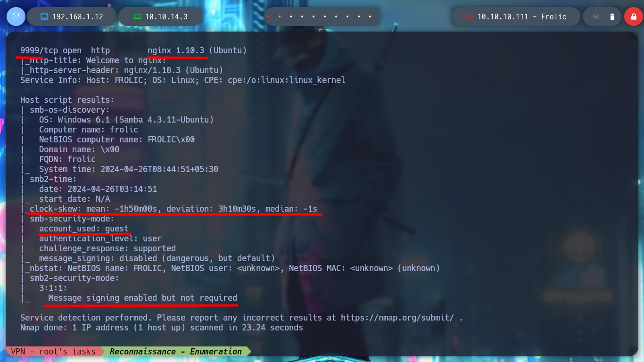Click the ethernet icon beside 192.168.1.12
Viewport: 644px width, 362px height.
(44, 16)
